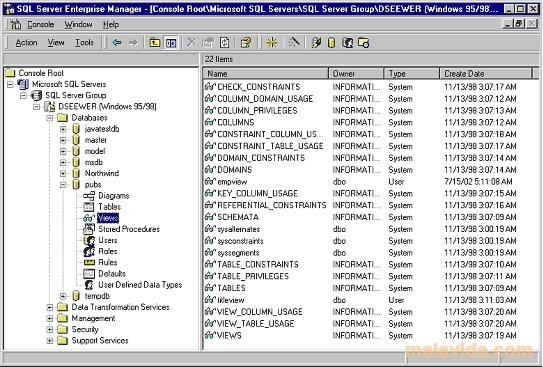
Task: Click the view icon beside empview
Action: point(210,181)
